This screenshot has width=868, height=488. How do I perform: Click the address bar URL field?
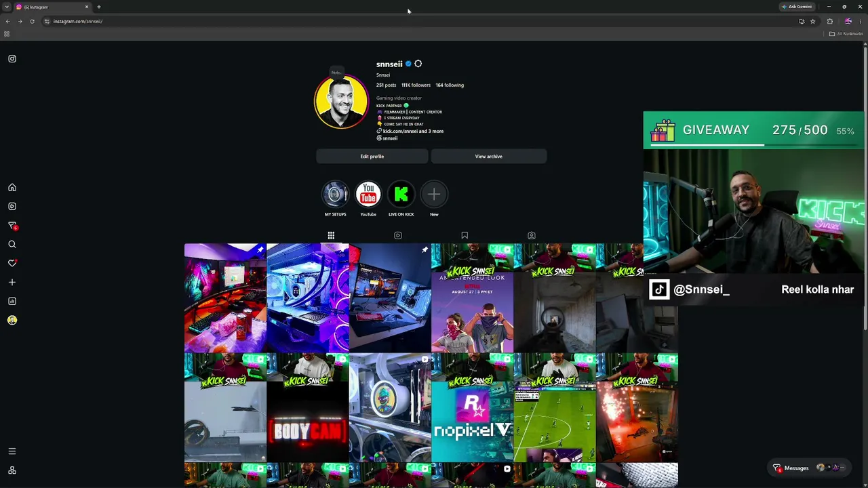point(420,21)
